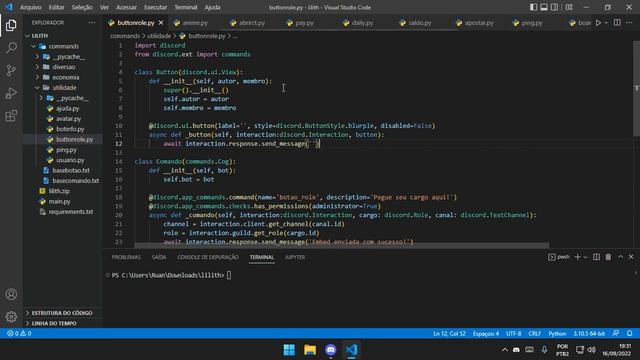Screen dimensions: 640x360
Task: Click the errors and warnings status indicator
Action: 19,333
